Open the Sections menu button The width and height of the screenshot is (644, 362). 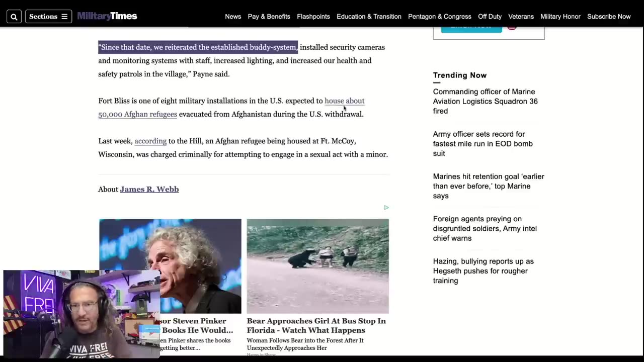pyautogui.click(x=48, y=17)
